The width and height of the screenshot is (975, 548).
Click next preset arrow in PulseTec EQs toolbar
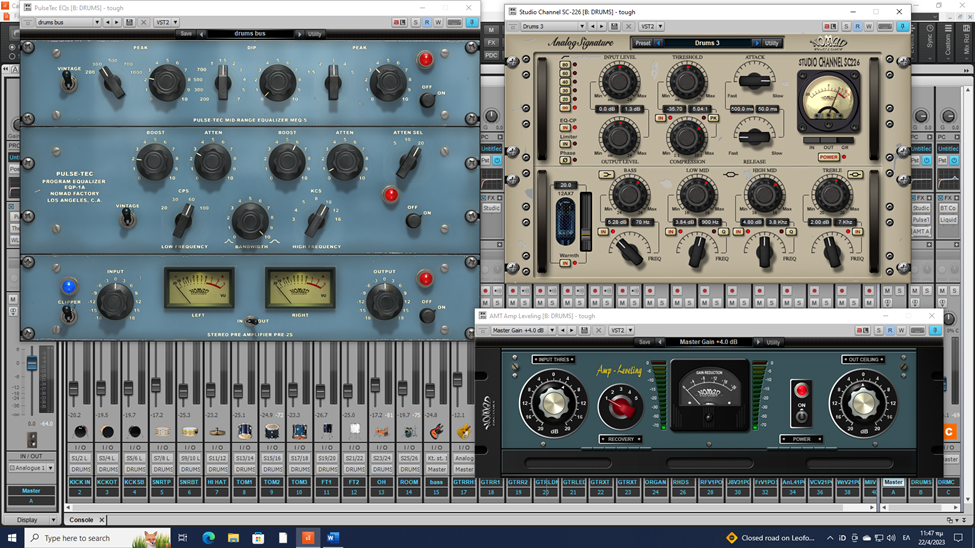click(116, 22)
